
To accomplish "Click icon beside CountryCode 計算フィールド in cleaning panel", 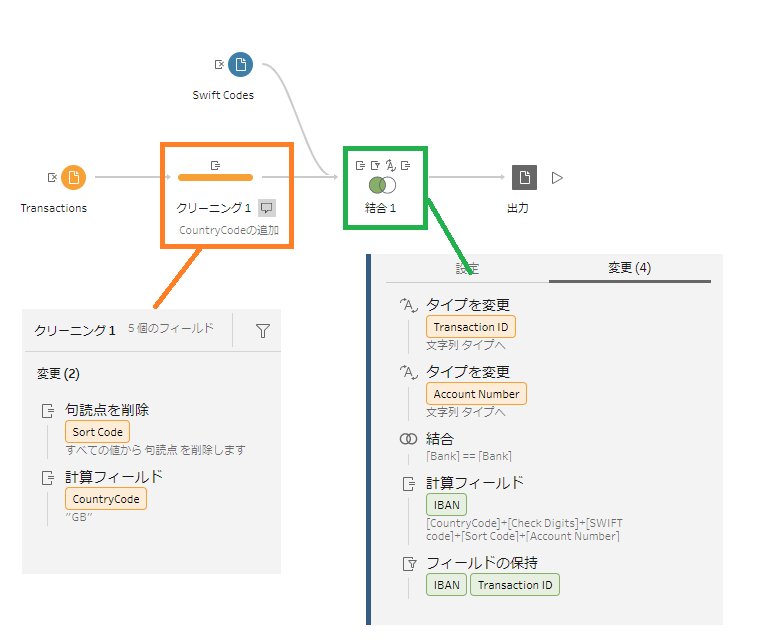I will tap(48, 478).
